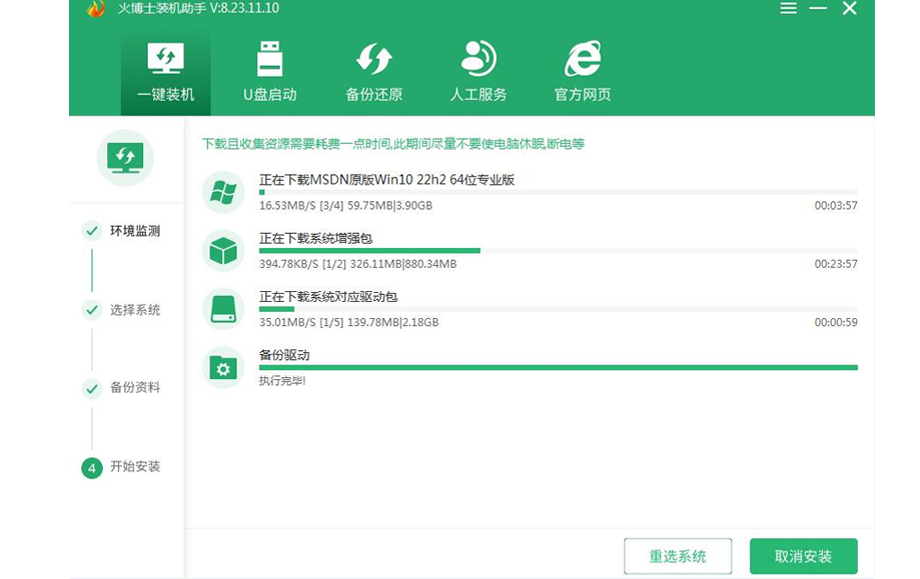The image size is (920, 579).
Task: Open the 备份还原 tab
Action: point(374,72)
